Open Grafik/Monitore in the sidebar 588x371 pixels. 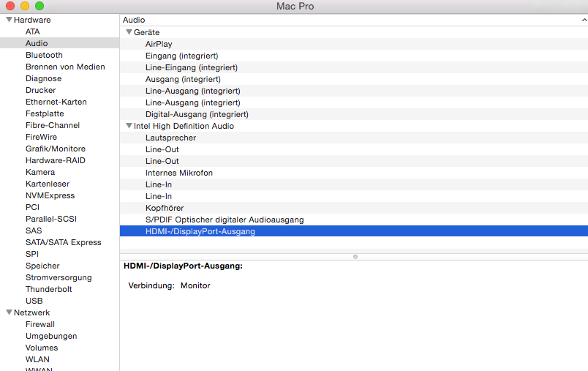[x=56, y=149]
